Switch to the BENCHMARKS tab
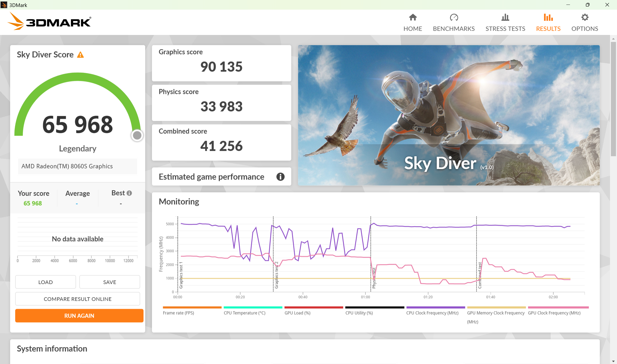The image size is (617, 364). pyautogui.click(x=453, y=29)
